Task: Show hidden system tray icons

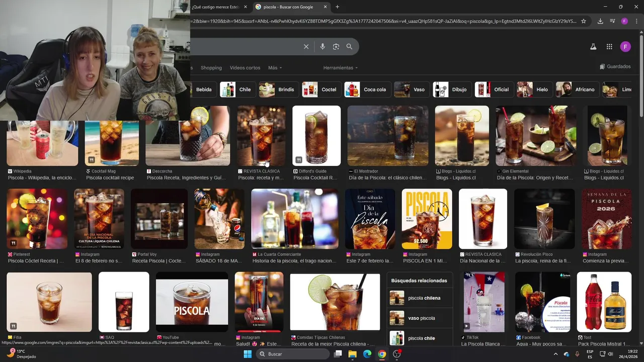Action: [556, 354]
